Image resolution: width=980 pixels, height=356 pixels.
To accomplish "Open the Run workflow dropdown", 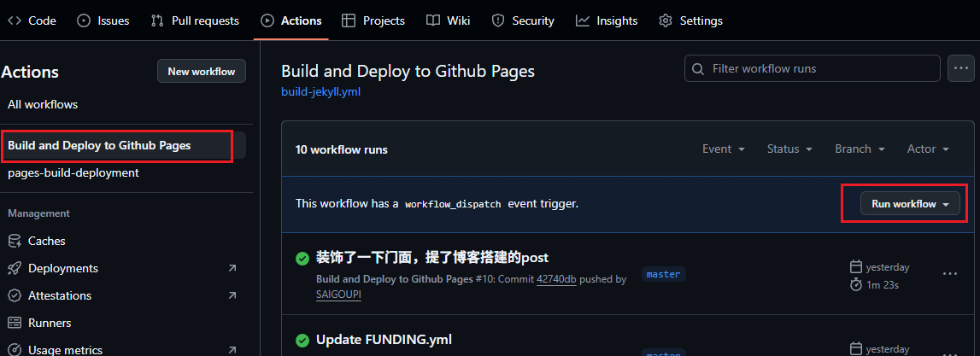I will pyautogui.click(x=910, y=203).
